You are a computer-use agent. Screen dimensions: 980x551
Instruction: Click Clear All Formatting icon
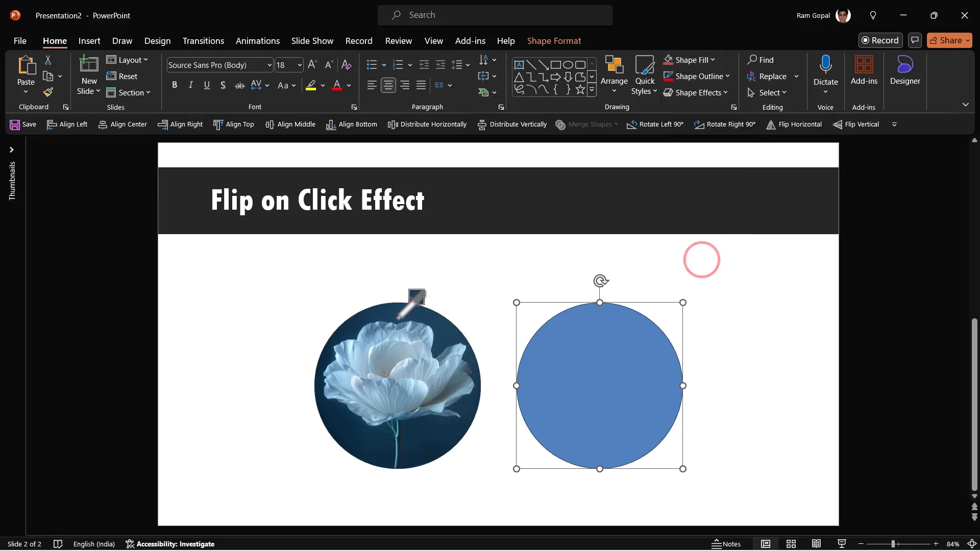pyautogui.click(x=347, y=65)
